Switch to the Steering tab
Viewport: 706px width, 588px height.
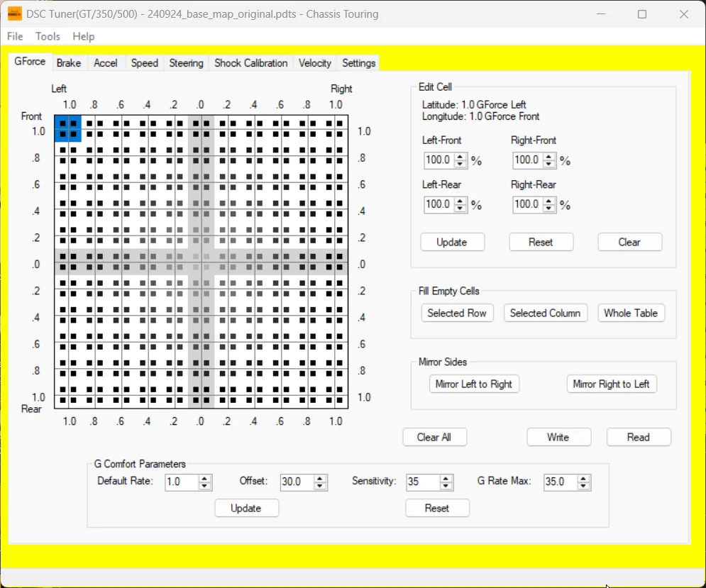pyautogui.click(x=187, y=63)
